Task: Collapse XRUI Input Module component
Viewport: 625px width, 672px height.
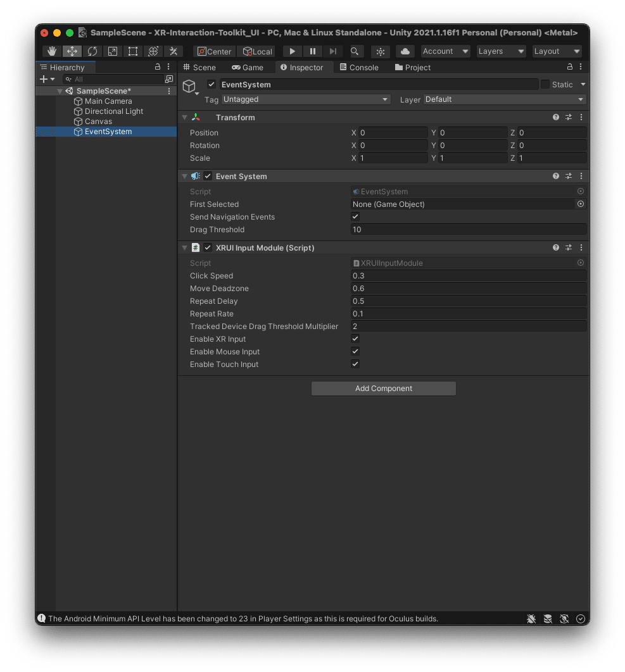Action: pos(184,247)
